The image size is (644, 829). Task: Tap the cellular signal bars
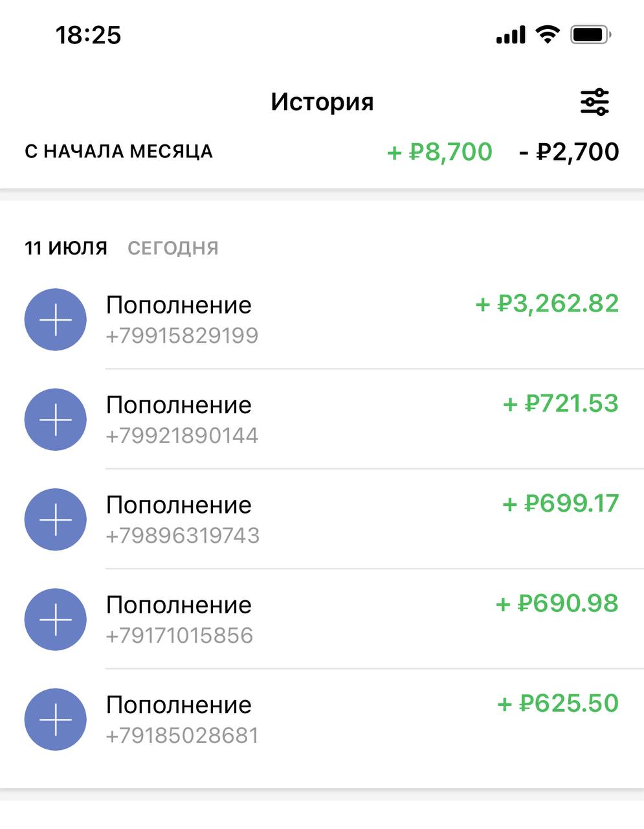pos(511,34)
